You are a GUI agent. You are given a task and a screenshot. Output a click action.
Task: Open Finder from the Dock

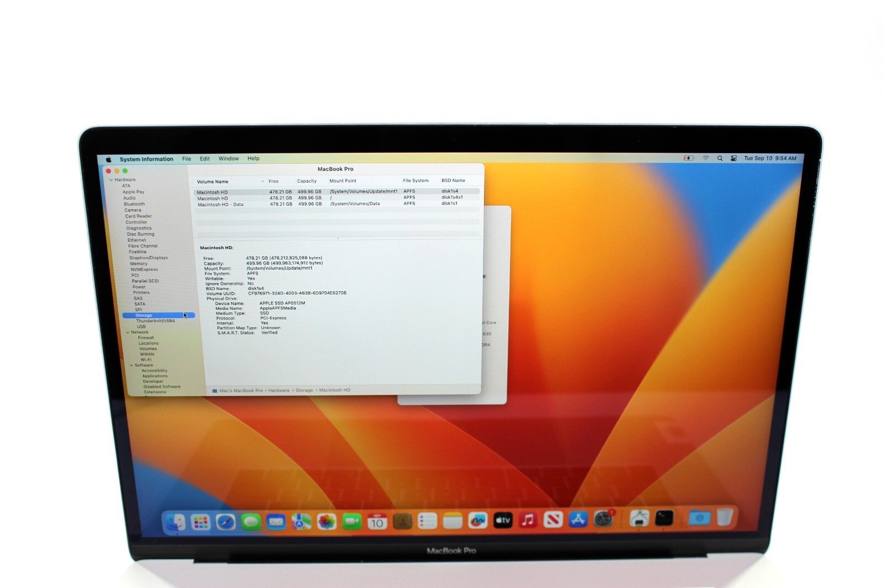click(x=175, y=522)
